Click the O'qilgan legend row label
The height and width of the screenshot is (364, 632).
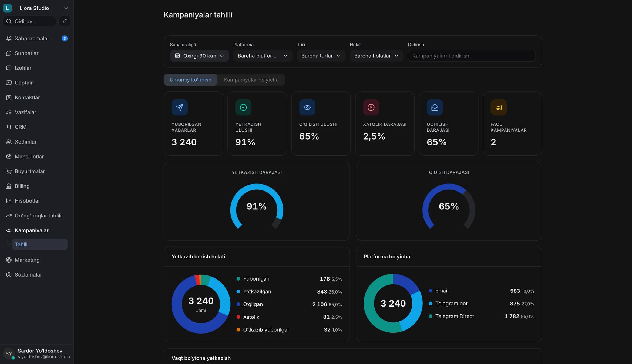253,304
